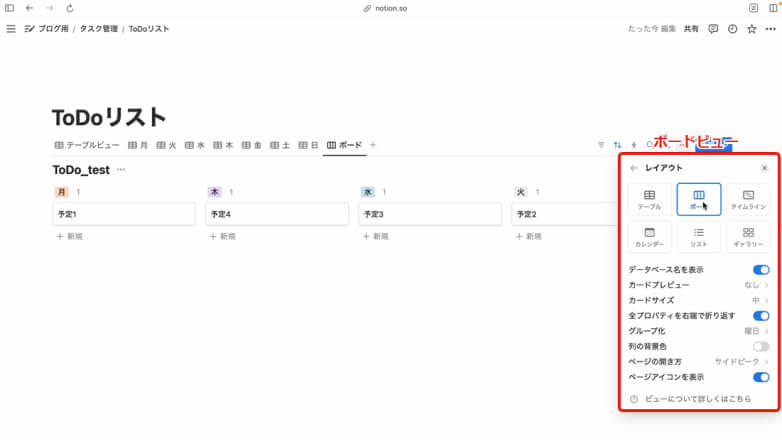Click the 共有 share button

[691, 29]
